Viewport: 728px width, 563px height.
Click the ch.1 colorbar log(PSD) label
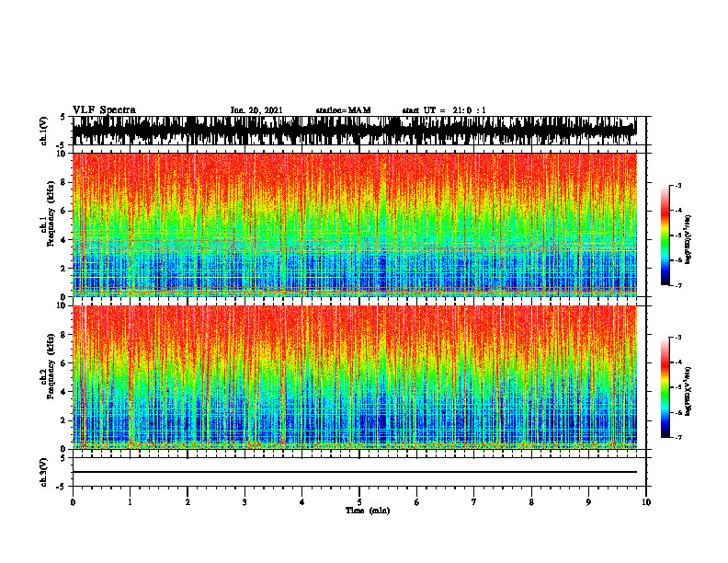pyautogui.click(x=688, y=240)
